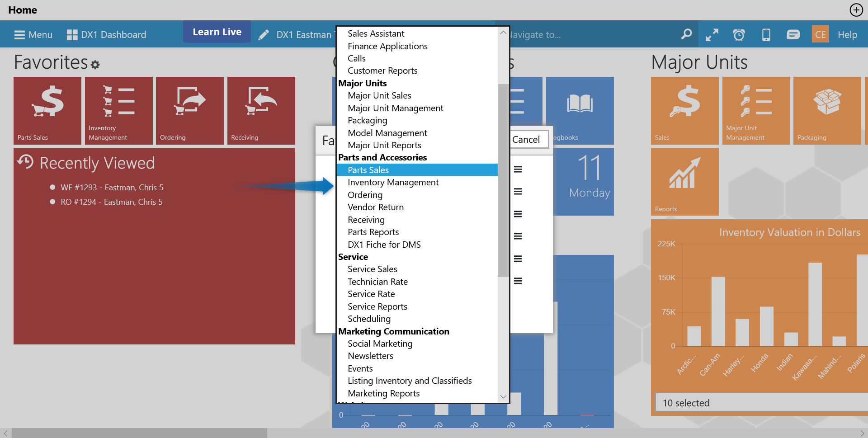Click the search magnifier icon
The width and height of the screenshot is (868, 438).
686,34
